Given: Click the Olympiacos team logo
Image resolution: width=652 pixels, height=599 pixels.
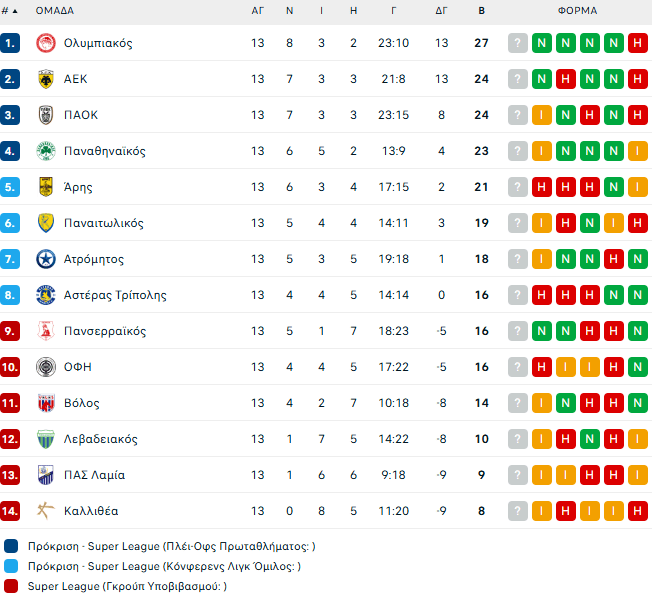Looking at the screenshot, I should click(45, 43).
